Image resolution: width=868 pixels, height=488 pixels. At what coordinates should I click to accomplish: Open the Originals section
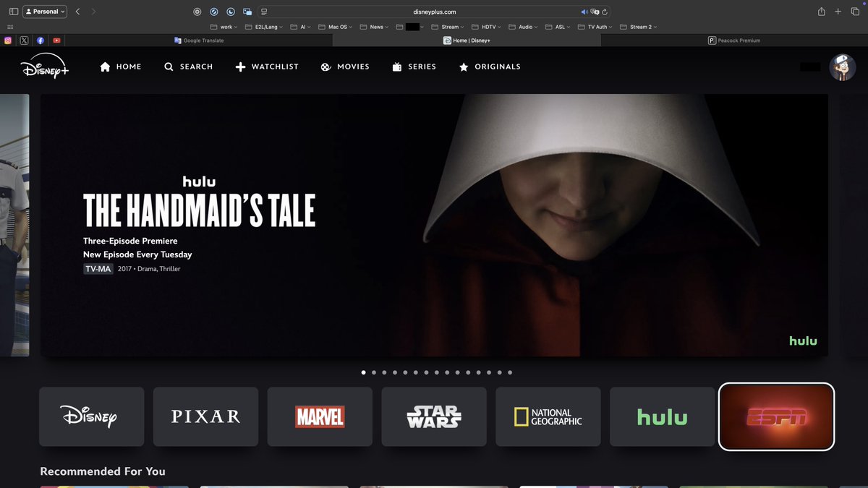click(490, 67)
